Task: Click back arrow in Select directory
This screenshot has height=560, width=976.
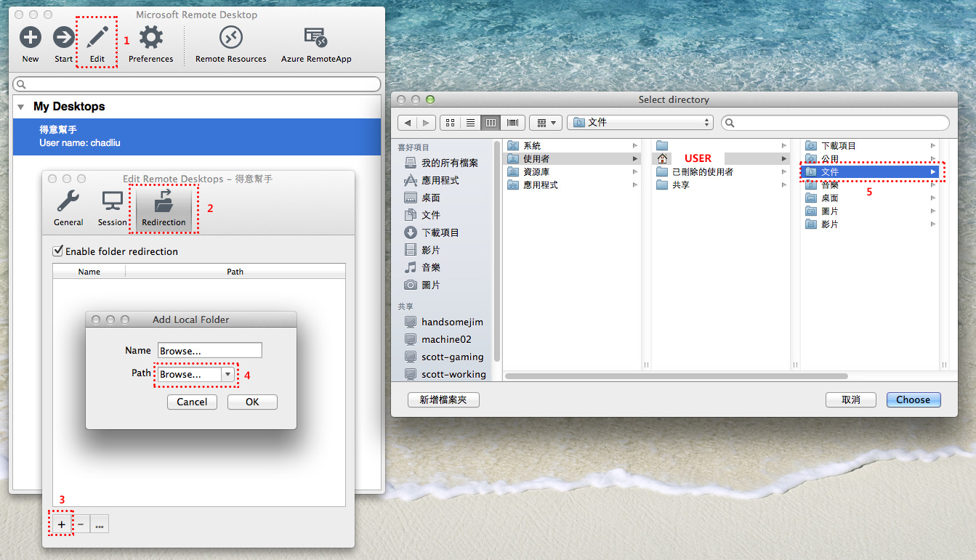Action: tap(408, 123)
